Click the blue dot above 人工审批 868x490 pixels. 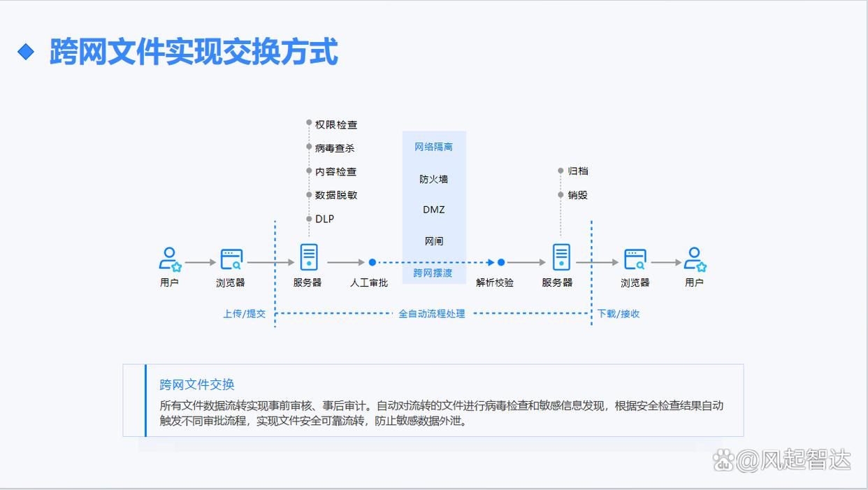pos(372,262)
